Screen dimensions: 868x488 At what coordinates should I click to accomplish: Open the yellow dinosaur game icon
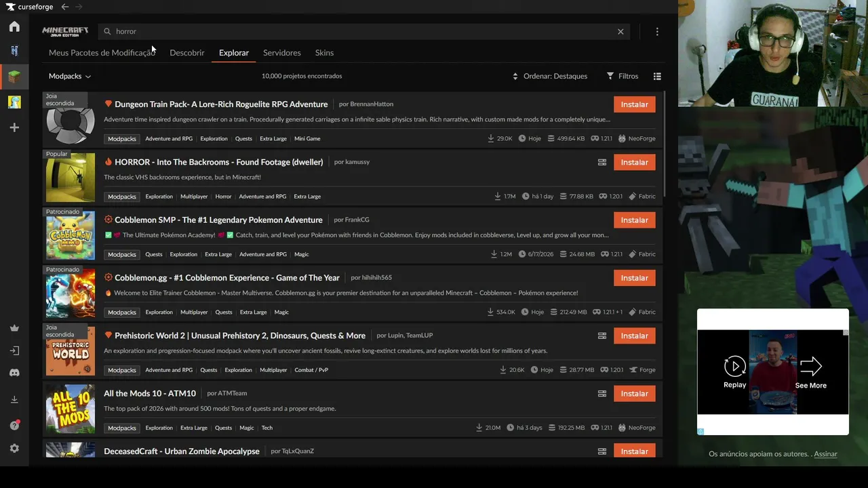[x=14, y=102]
